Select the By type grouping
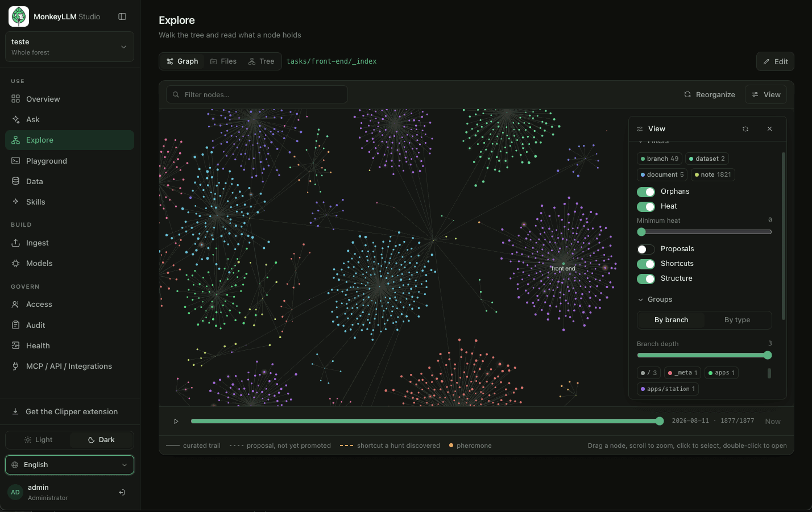 click(x=737, y=320)
